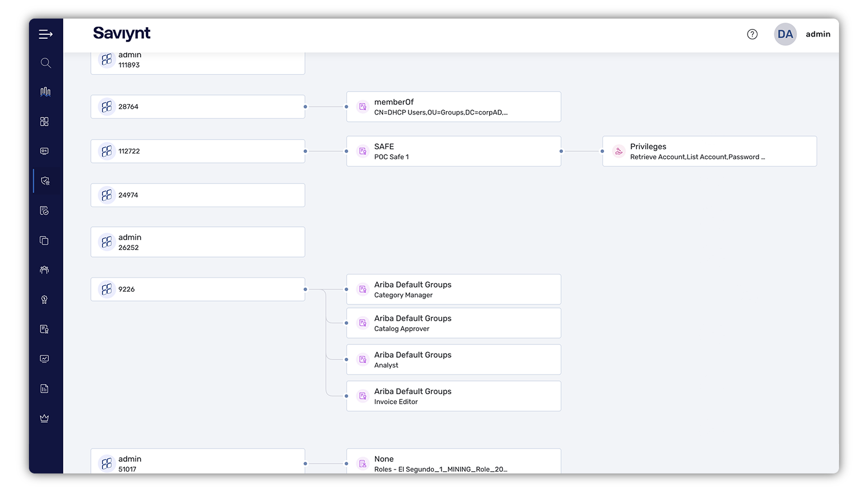This screenshot has width=868, height=492.
Task: Click the monitor chart sidebar icon
Action: point(45,359)
